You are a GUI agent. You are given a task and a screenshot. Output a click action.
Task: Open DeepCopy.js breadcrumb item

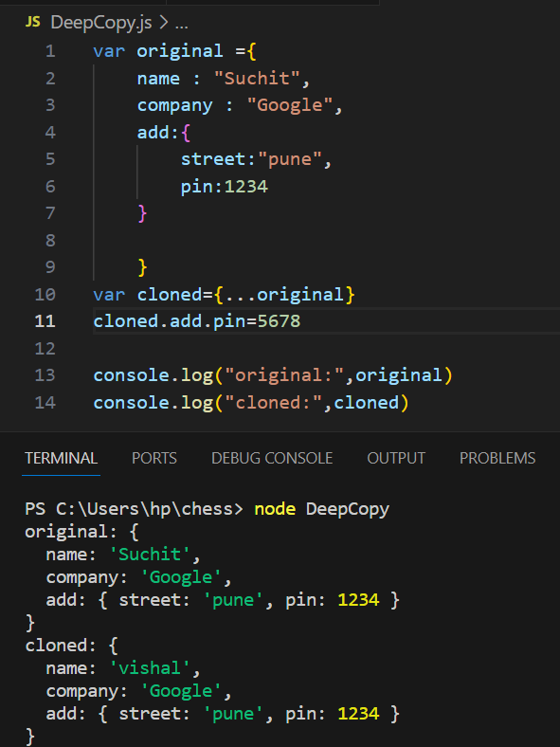click(101, 23)
